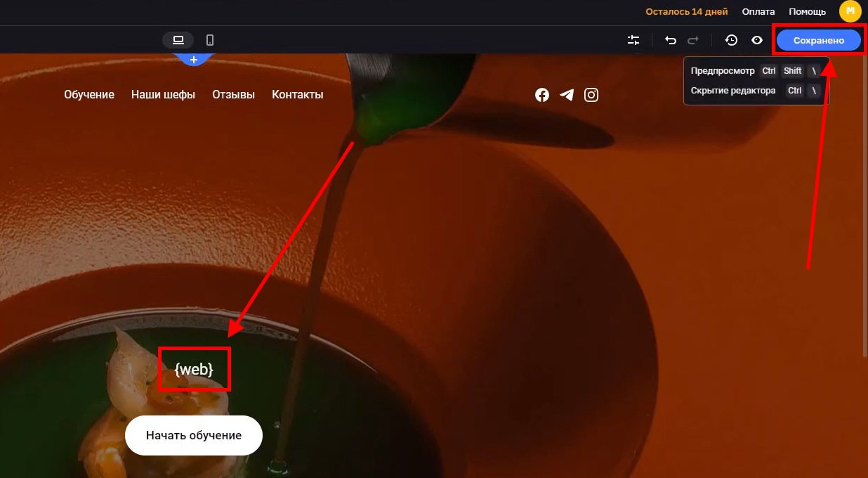
Task: Switch to desktop view mode
Action: click(178, 40)
